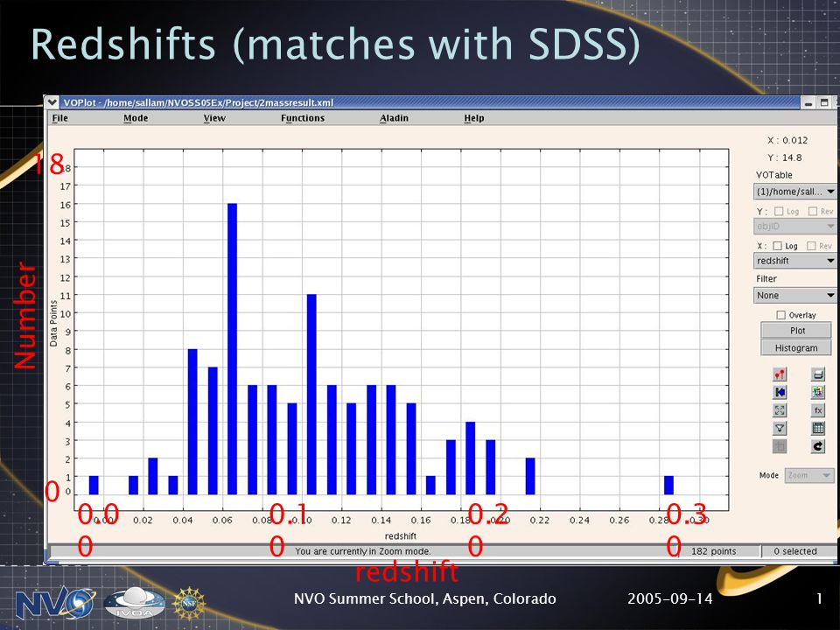Screen dimensions: 840x630
Task: Open the Mode menu
Action: pyautogui.click(x=136, y=118)
